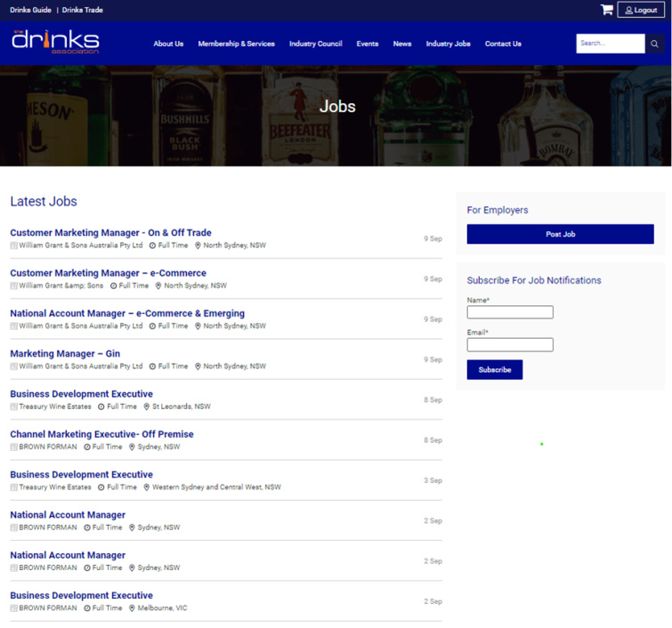672x628 pixels.
Task: Click clock icon in Western Sydney job row
Action: tap(101, 487)
